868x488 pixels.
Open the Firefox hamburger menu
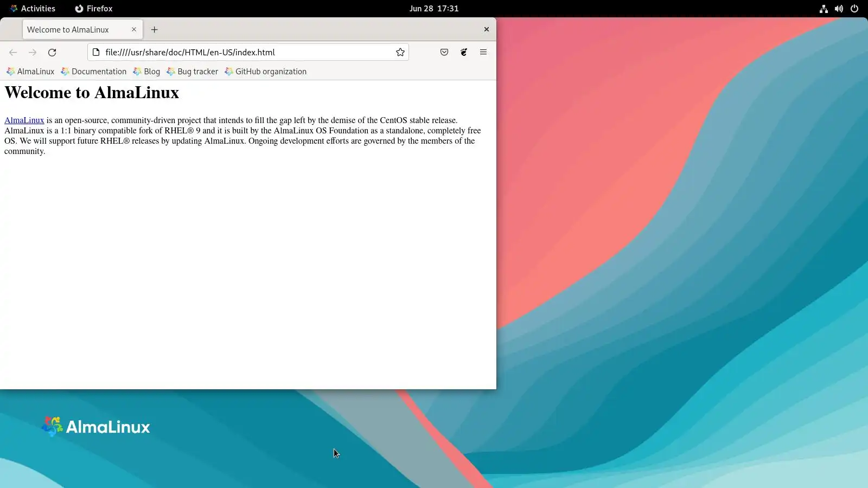(x=483, y=53)
